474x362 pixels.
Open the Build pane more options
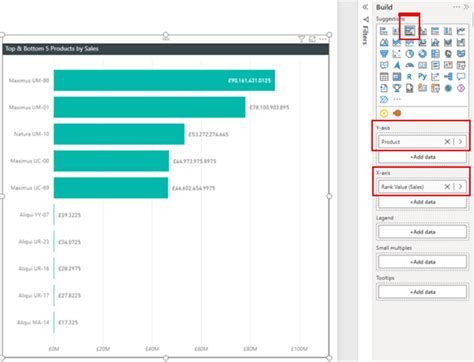pyautogui.click(x=456, y=7)
